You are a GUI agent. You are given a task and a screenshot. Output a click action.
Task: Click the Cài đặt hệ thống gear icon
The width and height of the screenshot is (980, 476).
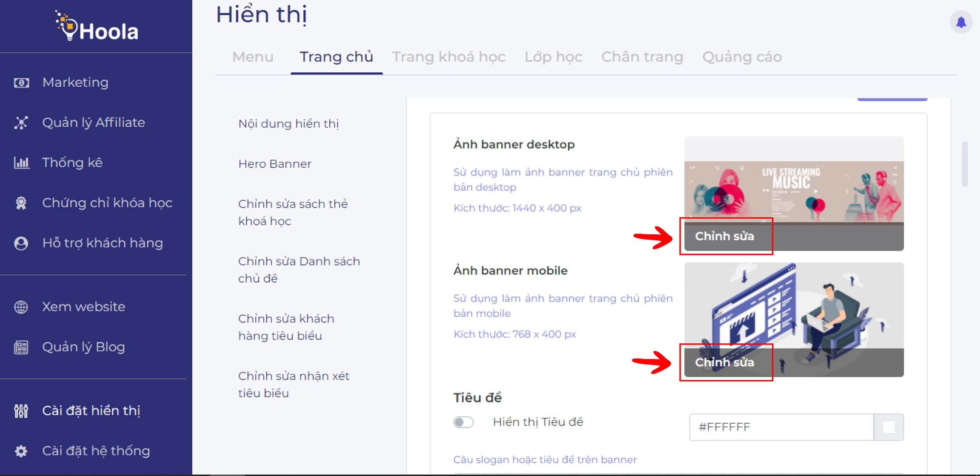(x=21, y=451)
